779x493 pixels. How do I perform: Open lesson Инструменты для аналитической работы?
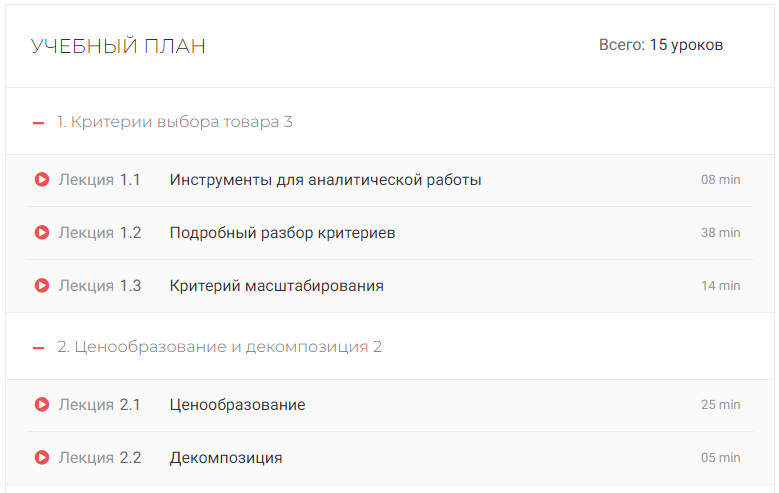pyautogui.click(x=325, y=180)
